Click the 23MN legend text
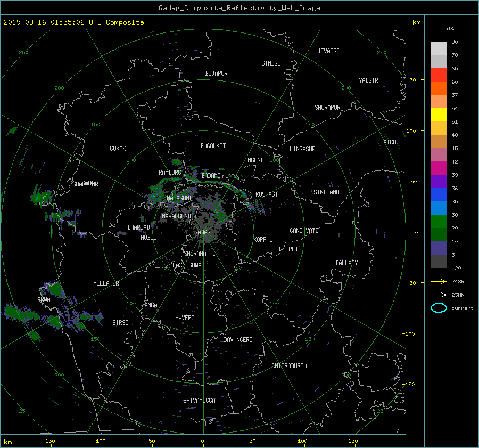The height and width of the screenshot is (448, 479). 458,295
